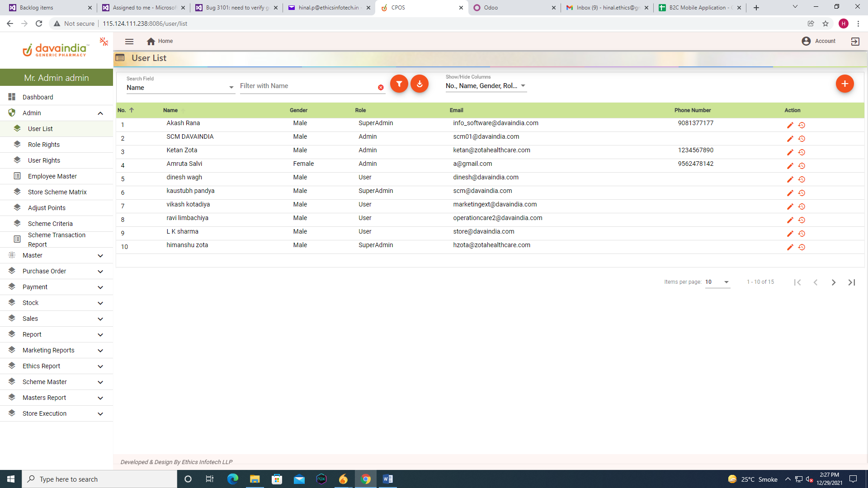The height and width of the screenshot is (488, 868).
Task: Toggle the hamburger sidebar menu
Action: tap(129, 42)
